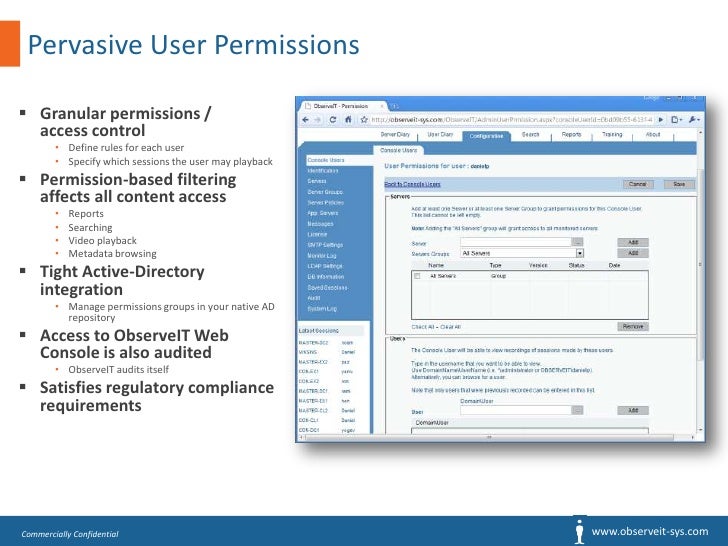This screenshot has height=546, width=728.
Task: Click the browse button beside Server field
Action: tap(577, 242)
